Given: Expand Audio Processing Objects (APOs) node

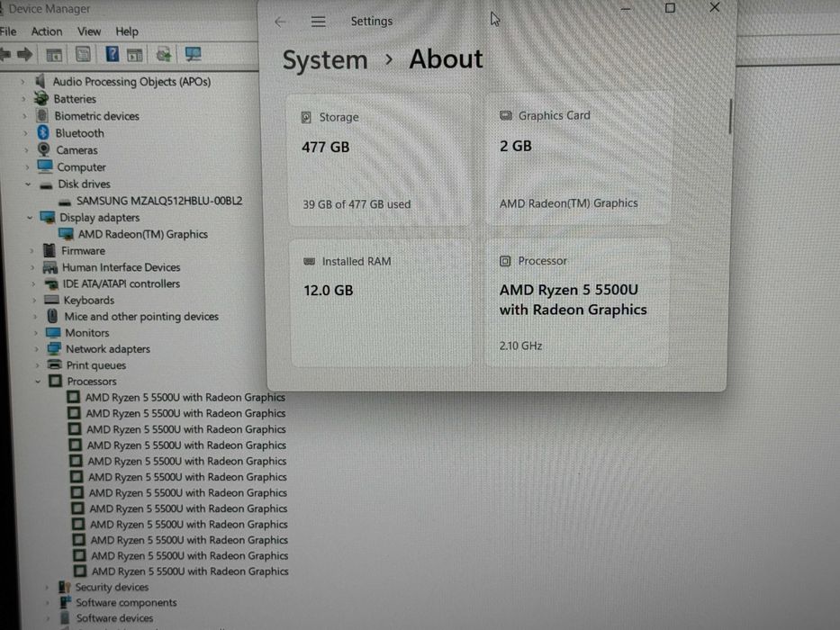Looking at the screenshot, I should click(23, 82).
